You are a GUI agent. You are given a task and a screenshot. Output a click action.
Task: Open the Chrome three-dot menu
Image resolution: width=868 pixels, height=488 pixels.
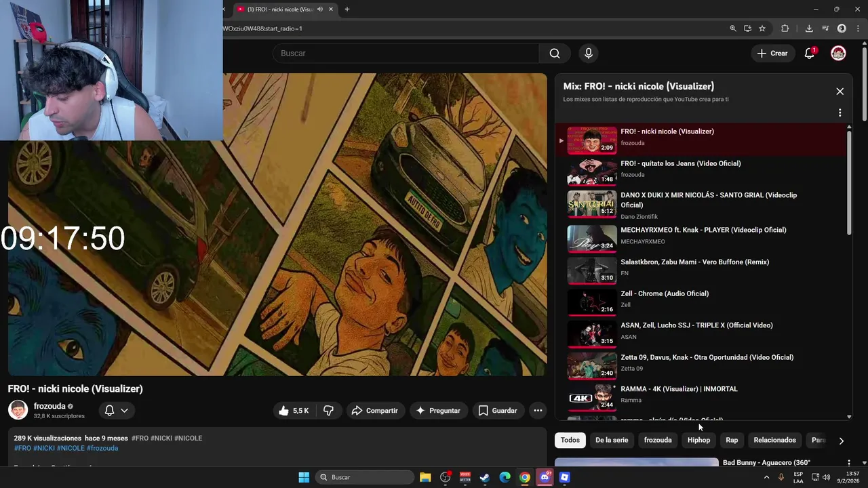pos(857,28)
